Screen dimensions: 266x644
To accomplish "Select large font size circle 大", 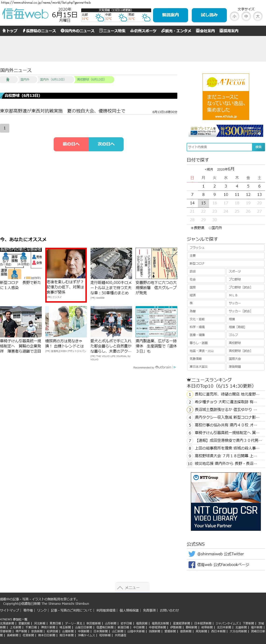I will [x=258, y=17].
